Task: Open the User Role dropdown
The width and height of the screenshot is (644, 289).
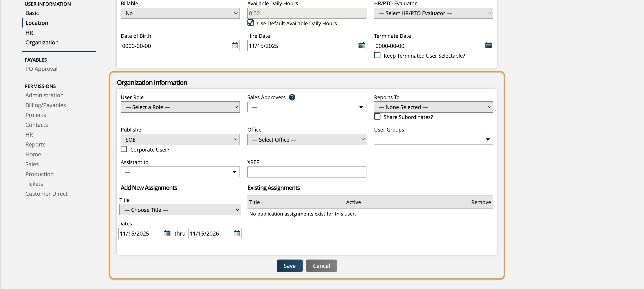Action: click(180, 107)
